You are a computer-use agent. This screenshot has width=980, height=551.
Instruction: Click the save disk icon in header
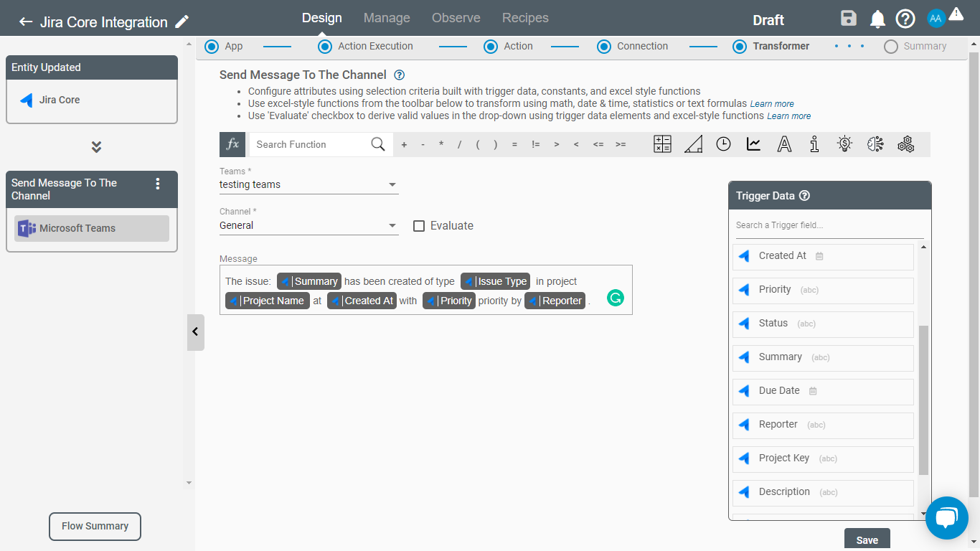click(849, 19)
